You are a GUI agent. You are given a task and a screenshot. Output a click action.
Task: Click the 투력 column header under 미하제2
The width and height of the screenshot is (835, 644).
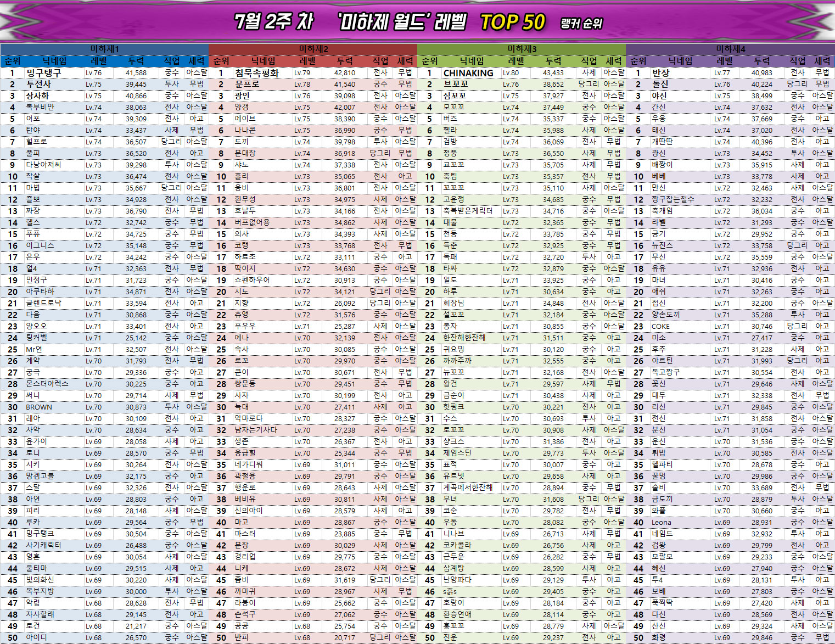pos(345,61)
